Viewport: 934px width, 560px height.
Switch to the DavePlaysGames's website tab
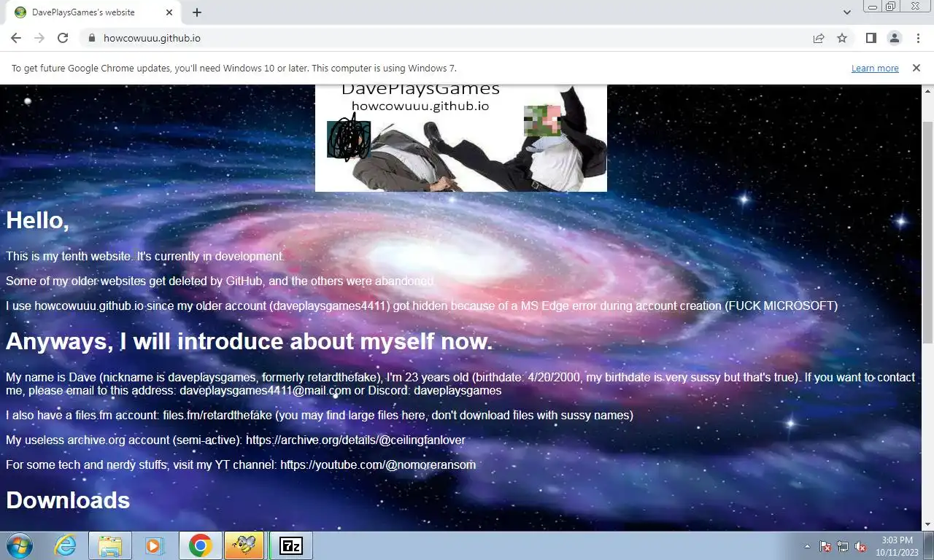[93, 12]
